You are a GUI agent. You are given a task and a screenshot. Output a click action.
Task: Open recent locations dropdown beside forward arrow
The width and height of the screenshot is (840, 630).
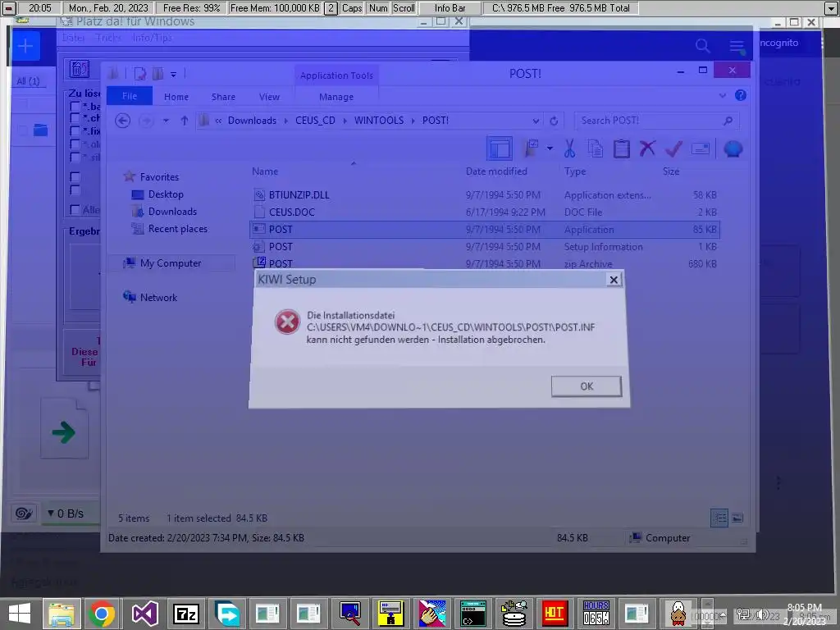point(166,121)
